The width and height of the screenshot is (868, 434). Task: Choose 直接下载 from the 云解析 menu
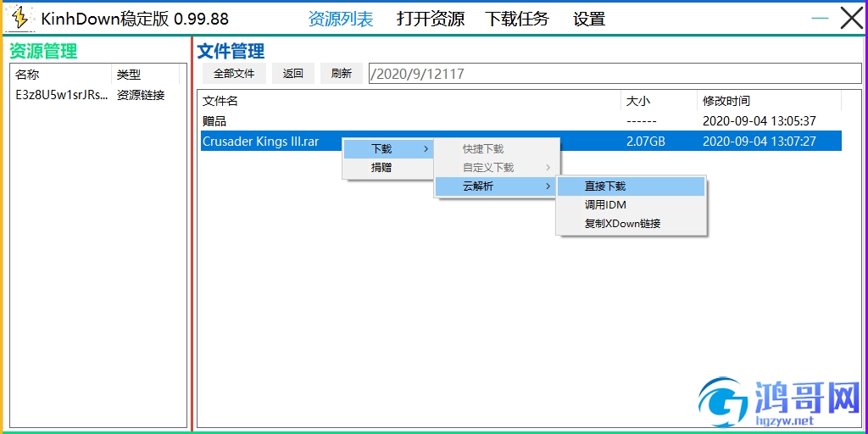point(631,186)
